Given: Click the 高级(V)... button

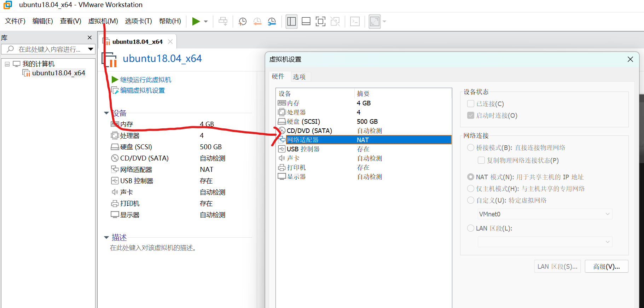Looking at the screenshot, I should 607,266.
